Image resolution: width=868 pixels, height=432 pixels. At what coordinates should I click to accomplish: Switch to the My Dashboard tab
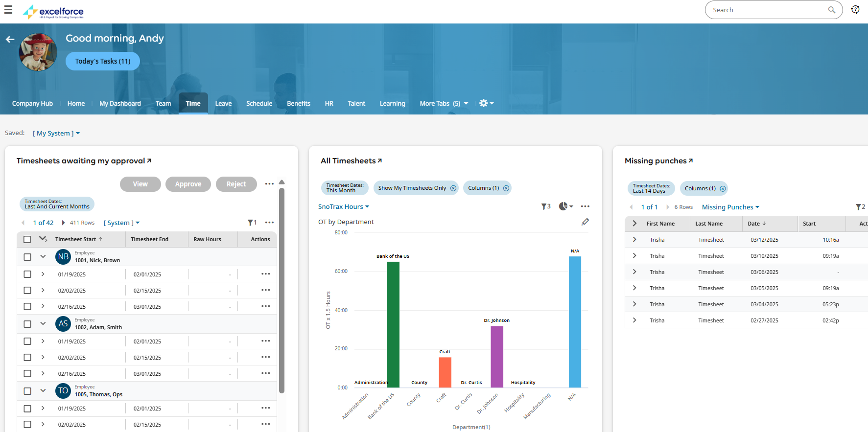[120, 103]
